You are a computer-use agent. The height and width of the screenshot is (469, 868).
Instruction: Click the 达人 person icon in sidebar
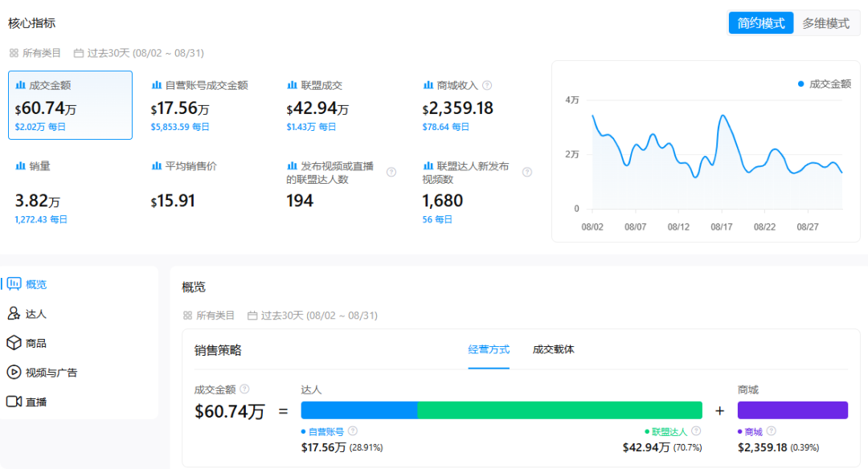(x=14, y=313)
